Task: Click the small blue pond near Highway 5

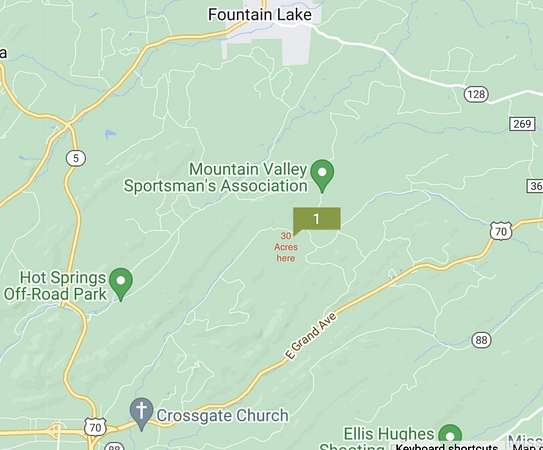Action: pyautogui.click(x=110, y=133)
